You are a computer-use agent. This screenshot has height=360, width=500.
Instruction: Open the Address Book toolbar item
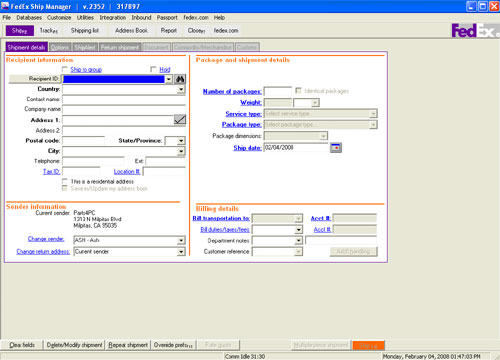131,30
